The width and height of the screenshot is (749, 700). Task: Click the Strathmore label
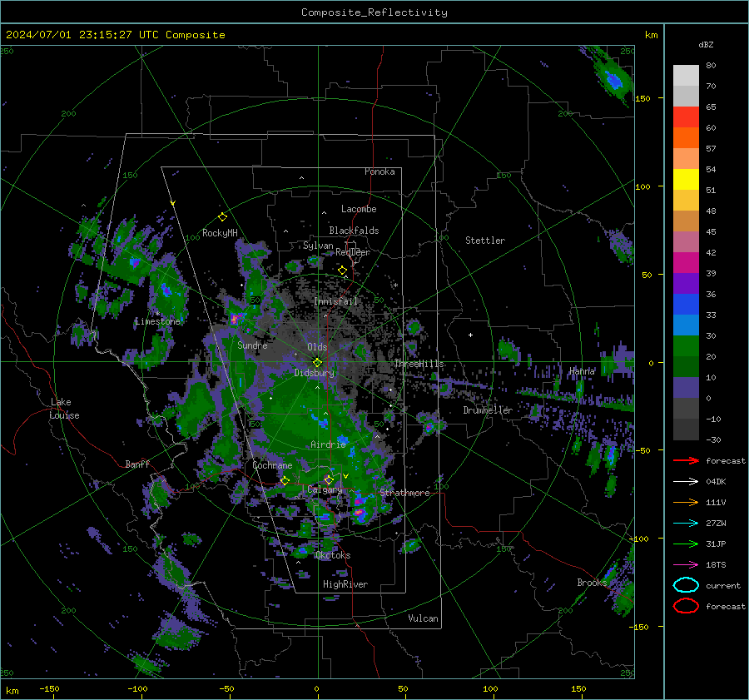pyautogui.click(x=404, y=493)
